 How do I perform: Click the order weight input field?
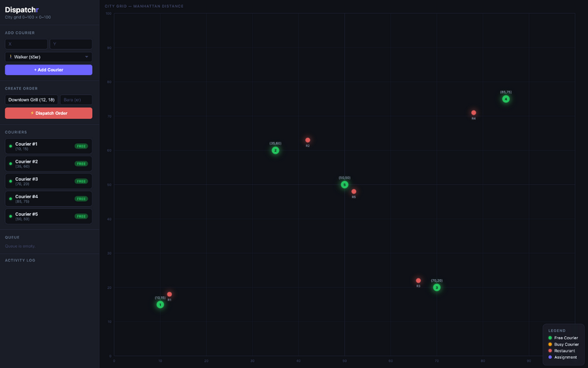pyautogui.click(x=76, y=100)
